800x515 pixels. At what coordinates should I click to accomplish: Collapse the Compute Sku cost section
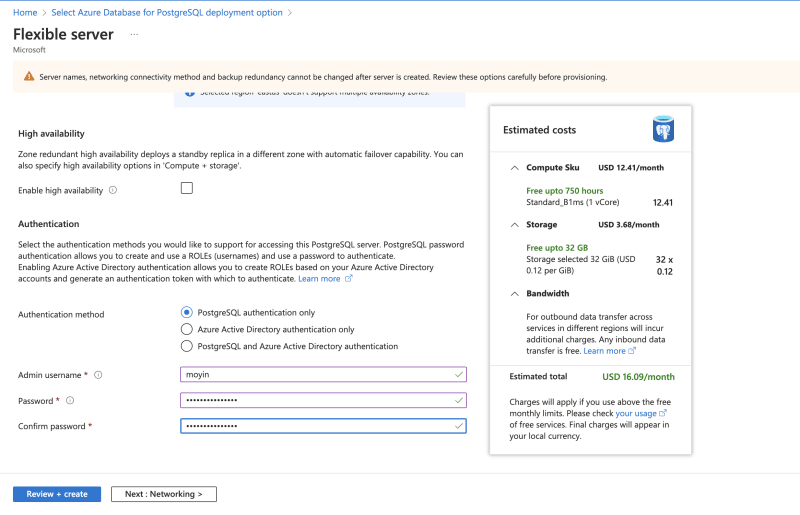click(515, 167)
